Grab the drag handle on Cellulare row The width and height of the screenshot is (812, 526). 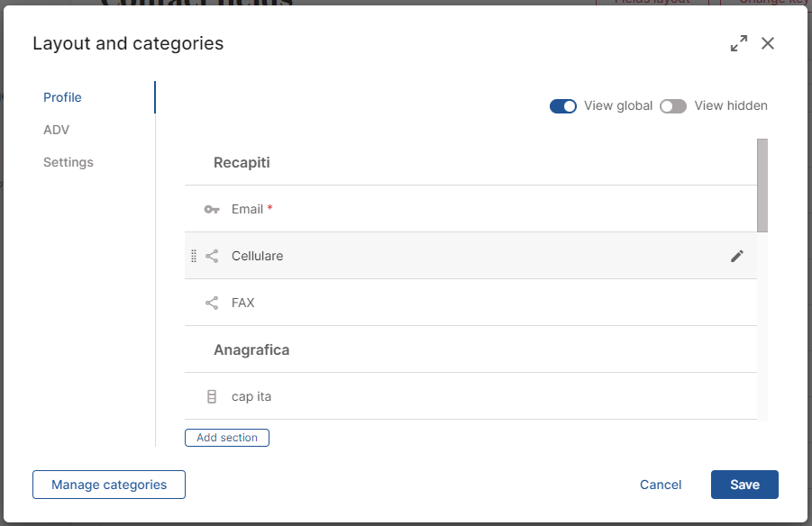[x=194, y=256]
